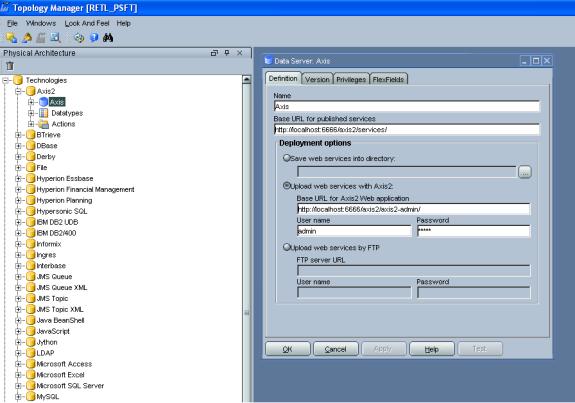Image resolution: width=575 pixels, height=403 pixels.
Task: Click the Help button in dialog
Action: pos(432,349)
